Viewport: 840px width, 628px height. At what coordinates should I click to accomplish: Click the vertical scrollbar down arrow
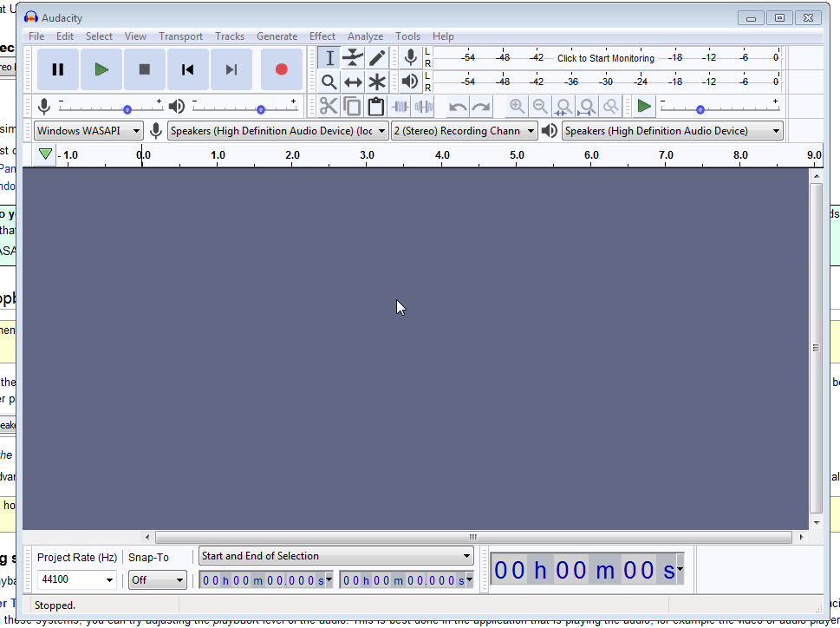[817, 523]
